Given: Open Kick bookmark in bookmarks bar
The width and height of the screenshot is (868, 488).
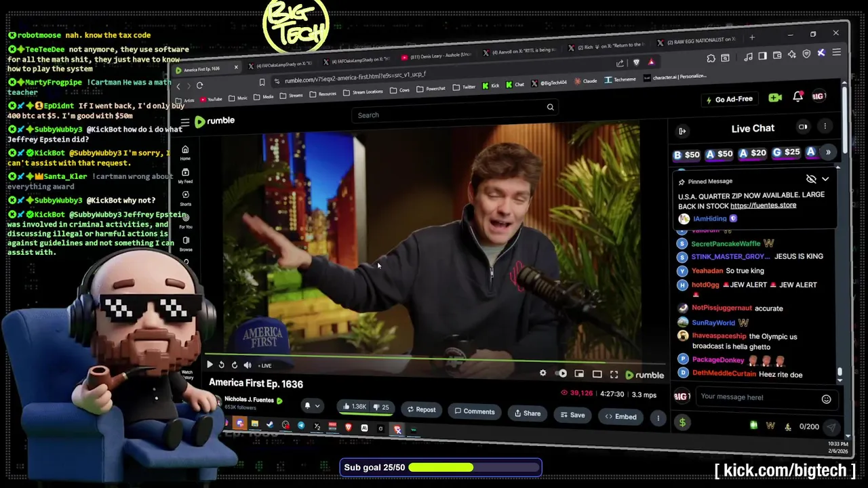Looking at the screenshot, I should coord(491,85).
